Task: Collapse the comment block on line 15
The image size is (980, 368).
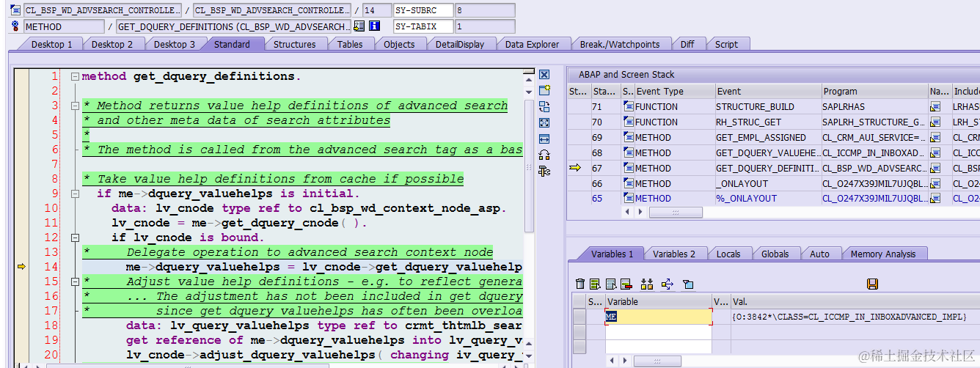Action: [x=75, y=281]
